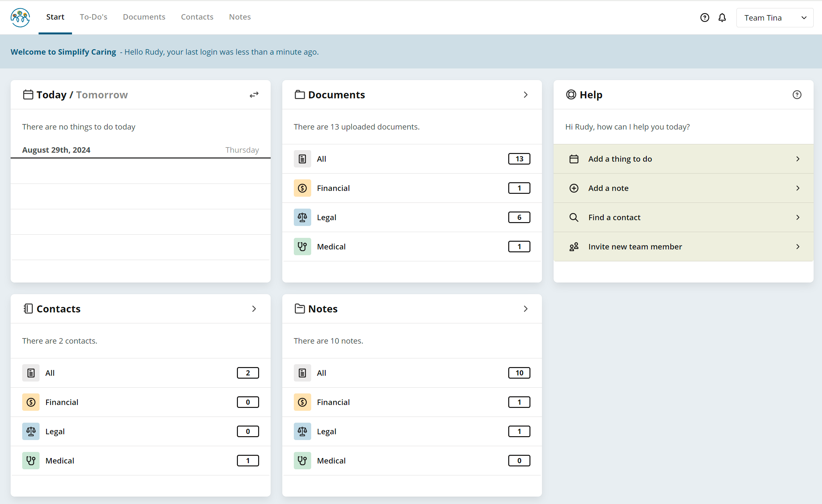822x504 pixels.
Task: Click the Help panel question mark icon
Action: click(x=797, y=95)
